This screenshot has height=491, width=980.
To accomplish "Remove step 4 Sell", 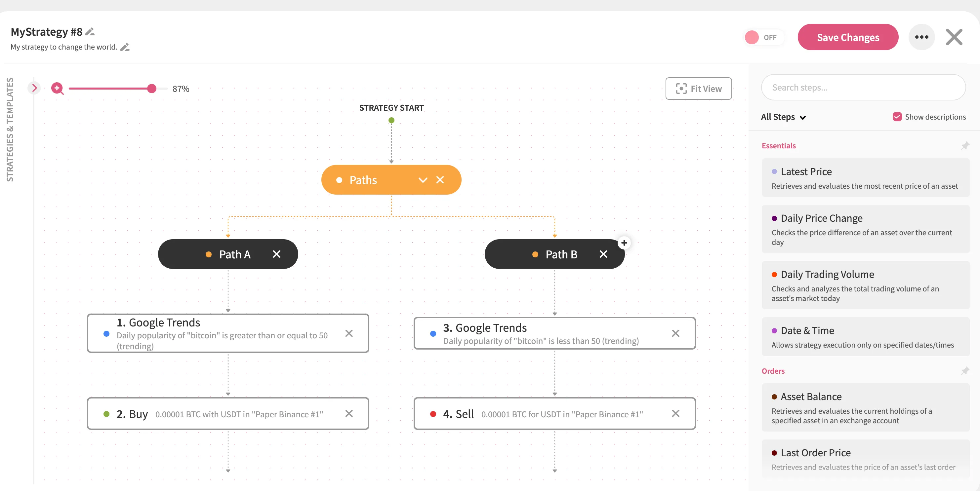I will (676, 414).
